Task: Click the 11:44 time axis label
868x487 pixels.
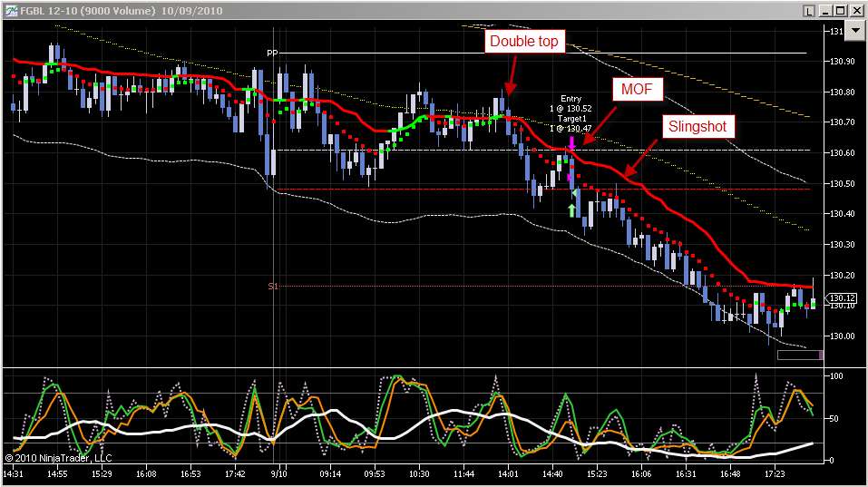Action: coord(463,473)
